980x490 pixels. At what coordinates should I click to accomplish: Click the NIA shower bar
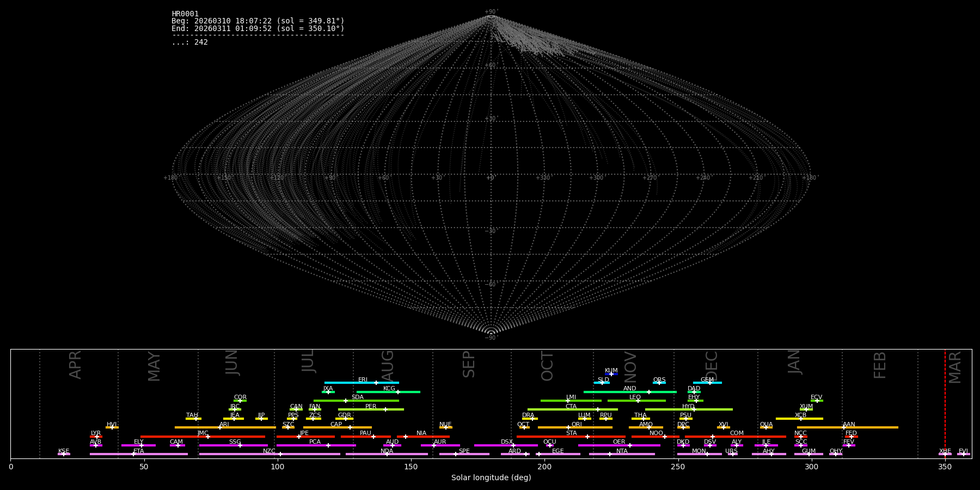click(x=423, y=437)
